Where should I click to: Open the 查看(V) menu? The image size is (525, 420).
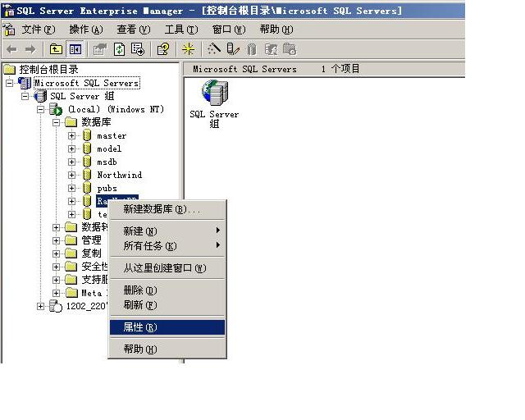(134, 30)
